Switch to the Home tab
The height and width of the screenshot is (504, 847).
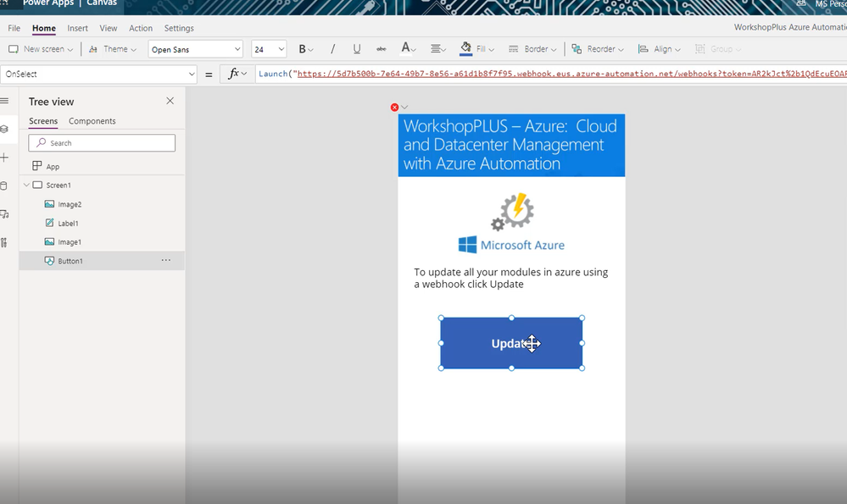[x=44, y=28]
